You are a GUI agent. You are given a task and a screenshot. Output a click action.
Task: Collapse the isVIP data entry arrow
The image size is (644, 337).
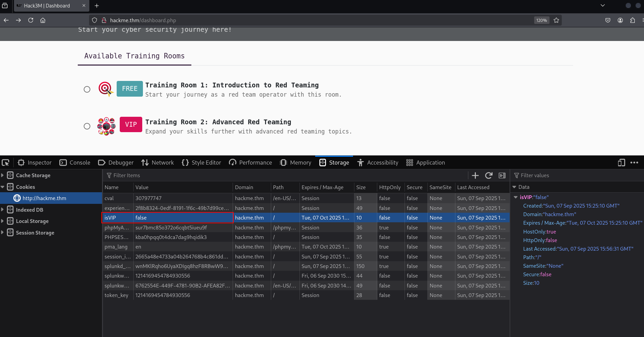pos(515,197)
